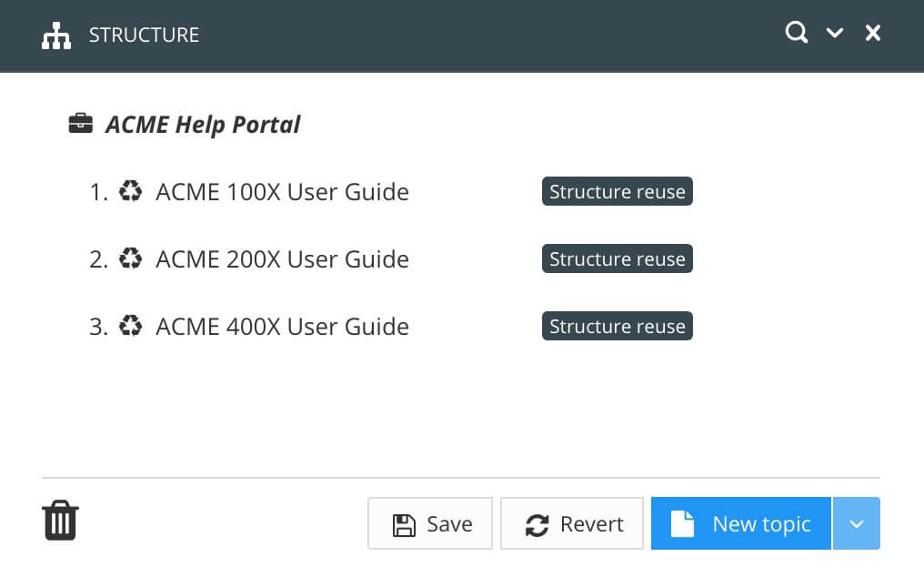Click the Structure reuse badge for ACME 400X
Image resolution: width=924 pixels, height=577 pixels.
617,326
